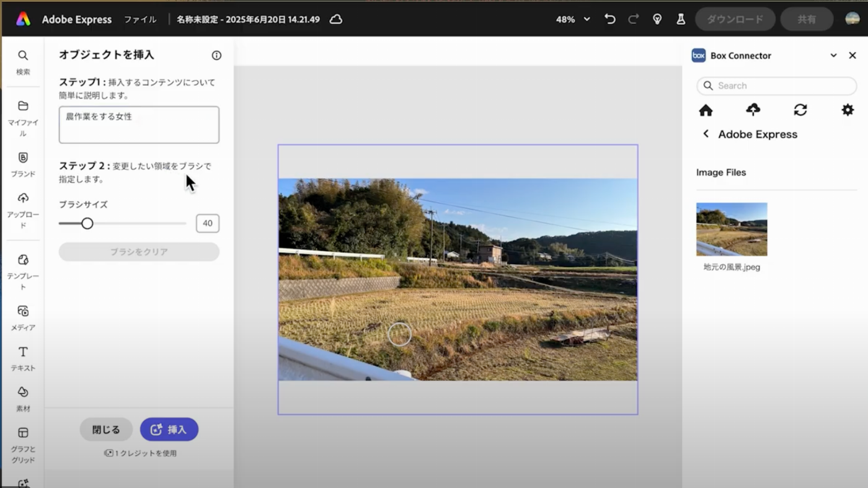
Task: Click the 閉じる close button
Action: (106, 430)
